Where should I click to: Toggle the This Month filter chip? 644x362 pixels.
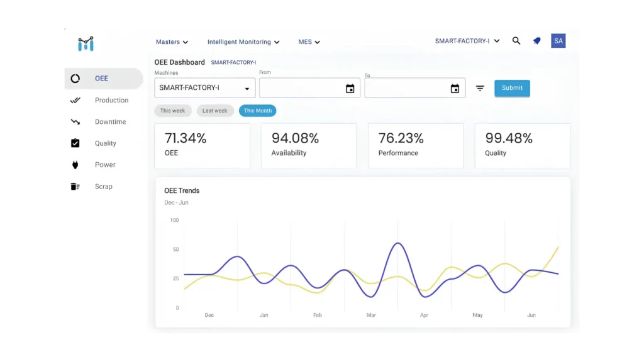tap(257, 111)
